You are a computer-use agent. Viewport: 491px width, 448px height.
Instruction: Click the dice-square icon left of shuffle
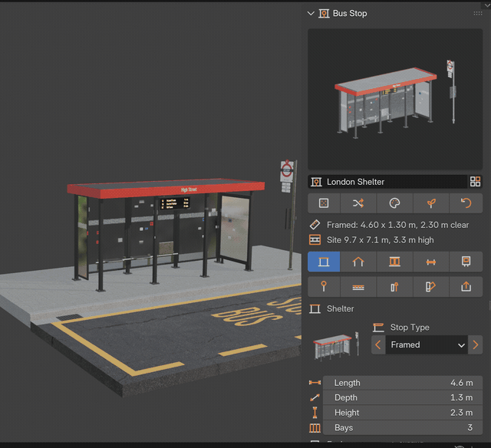[x=324, y=203]
